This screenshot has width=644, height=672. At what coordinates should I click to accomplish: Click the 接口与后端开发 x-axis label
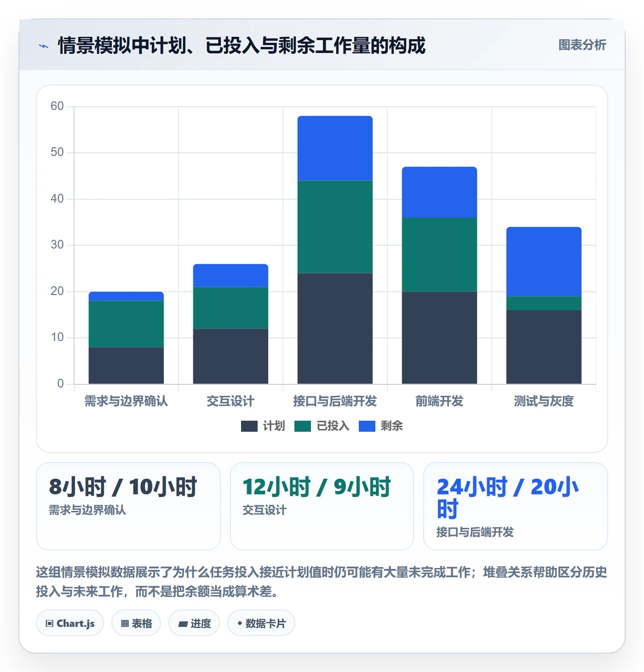[x=335, y=401]
